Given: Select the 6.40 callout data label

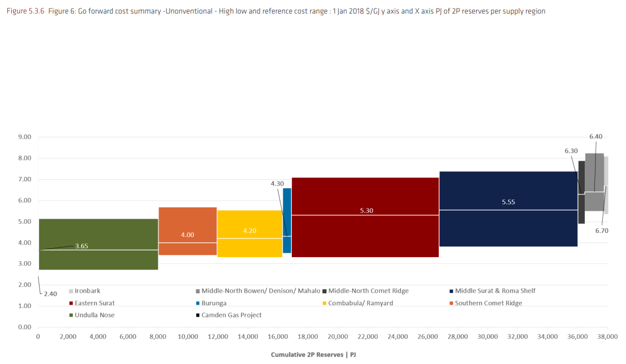Looking at the screenshot, I should [595, 136].
